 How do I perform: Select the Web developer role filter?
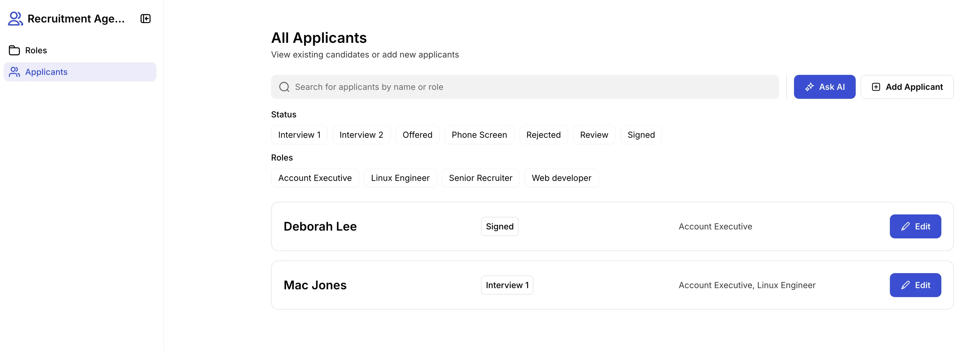pyautogui.click(x=561, y=178)
